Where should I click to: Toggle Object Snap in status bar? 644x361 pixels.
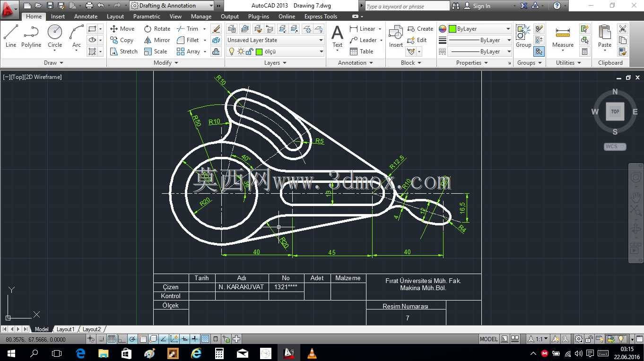(142, 339)
